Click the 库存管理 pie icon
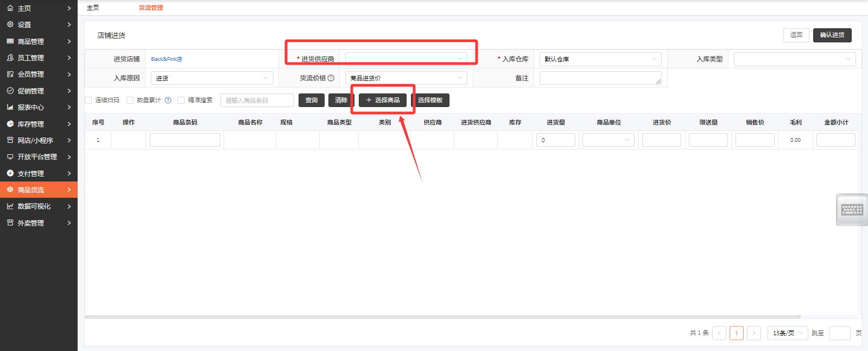This screenshot has height=351, width=868. pos(10,124)
